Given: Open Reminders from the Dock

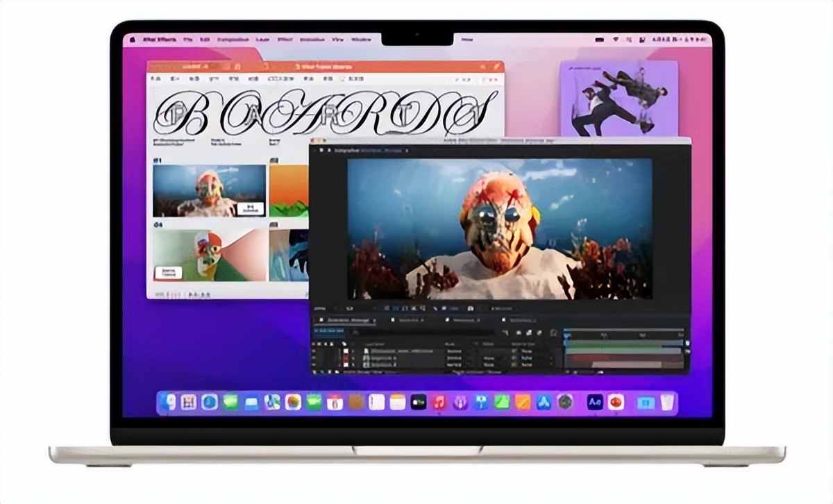Looking at the screenshot, I should click(376, 402).
